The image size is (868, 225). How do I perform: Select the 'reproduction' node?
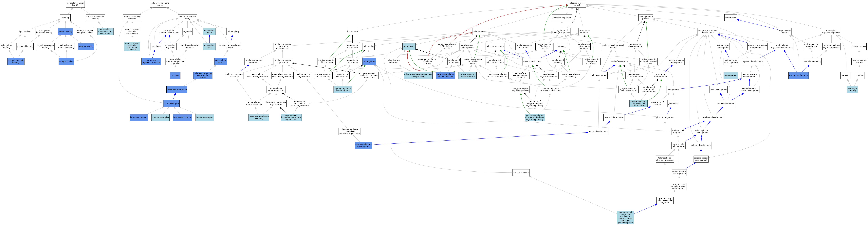(730, 18)
